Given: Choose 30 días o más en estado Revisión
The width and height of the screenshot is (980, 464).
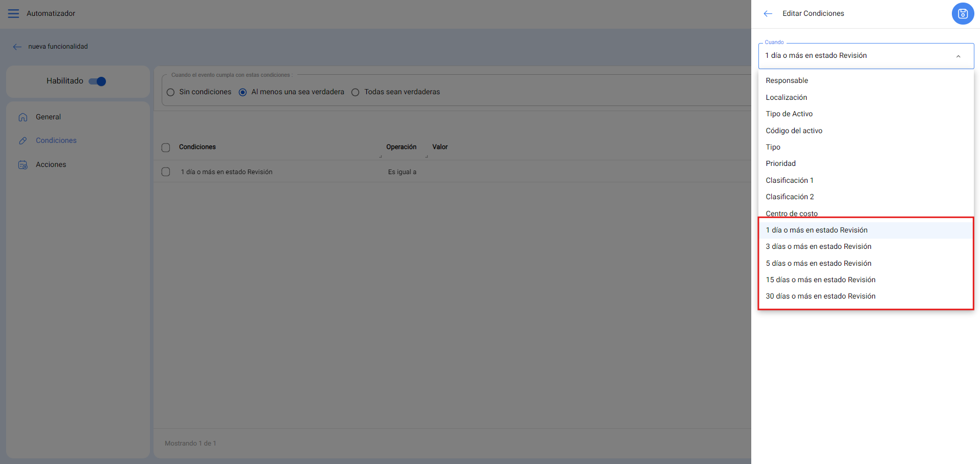Looking at the screenshot, I should coord(820,297).
